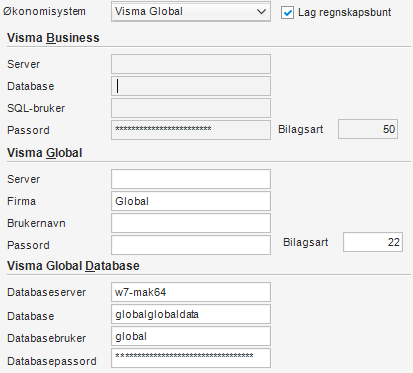Click the Visma Business Database field

coord(191,86)
